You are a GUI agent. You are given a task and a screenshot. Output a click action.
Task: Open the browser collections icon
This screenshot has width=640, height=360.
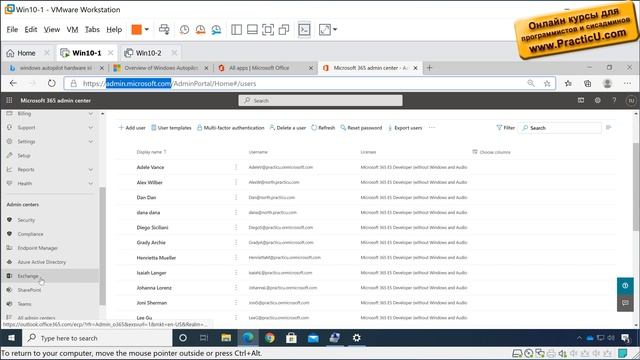click(x=587, y=83)
